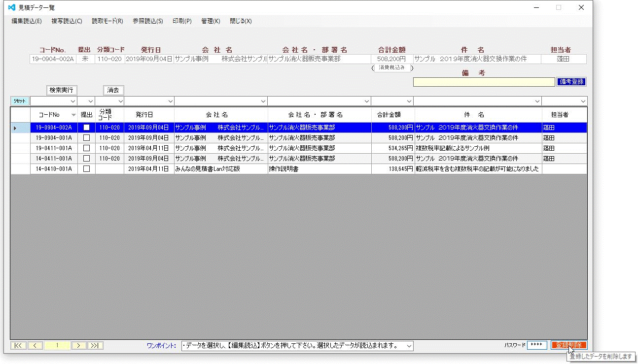Click the 消去 button

tap(113, 90)
